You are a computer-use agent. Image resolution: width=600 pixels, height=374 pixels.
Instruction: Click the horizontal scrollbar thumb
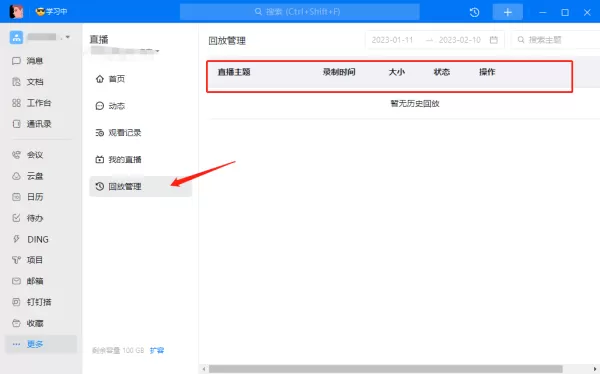[x=385, y=369]
